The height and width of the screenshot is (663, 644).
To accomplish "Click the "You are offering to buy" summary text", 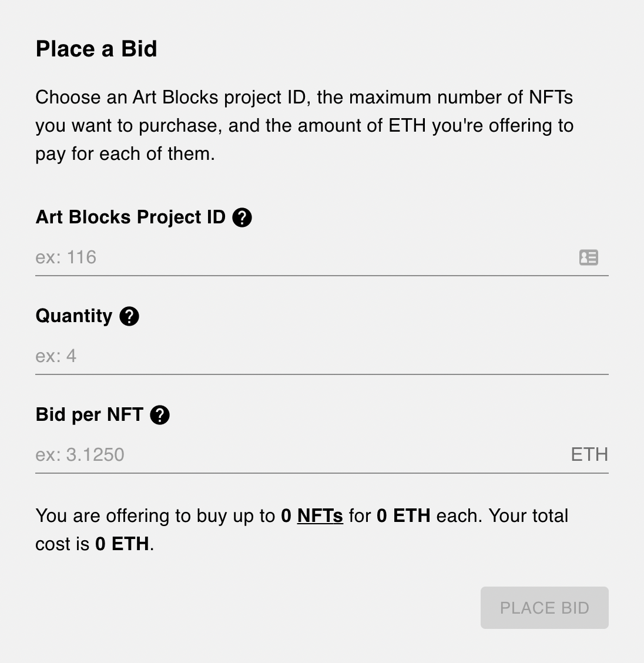I will tap(135, 516).
